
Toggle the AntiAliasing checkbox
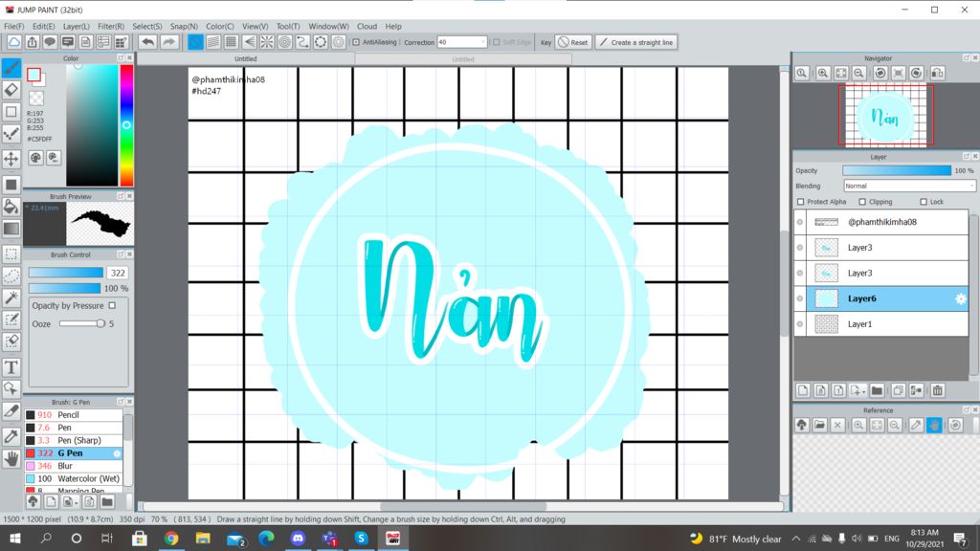[x=356, y=42]
